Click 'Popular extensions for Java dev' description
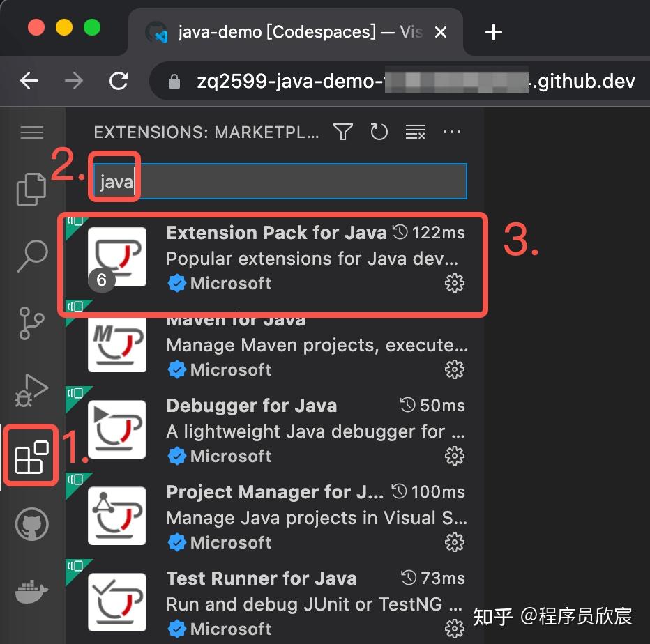The width and height of the screenshot is (650, 644). 312,259
